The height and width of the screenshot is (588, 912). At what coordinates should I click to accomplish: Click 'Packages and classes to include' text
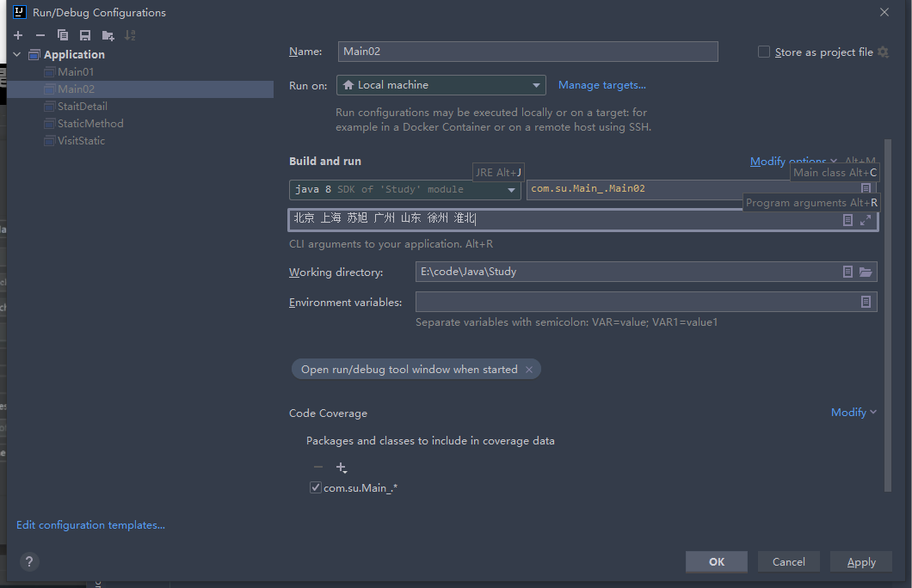pos(430,440)
